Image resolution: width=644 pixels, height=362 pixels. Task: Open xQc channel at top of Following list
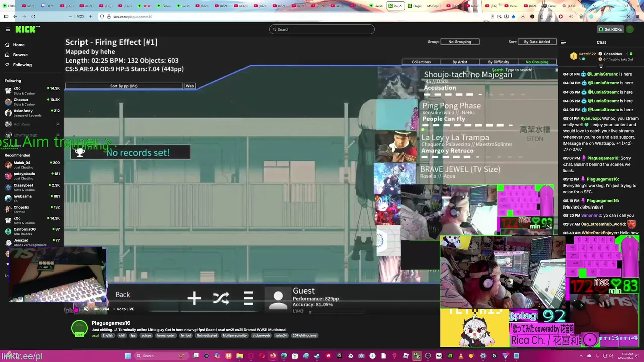coord(31,90)
